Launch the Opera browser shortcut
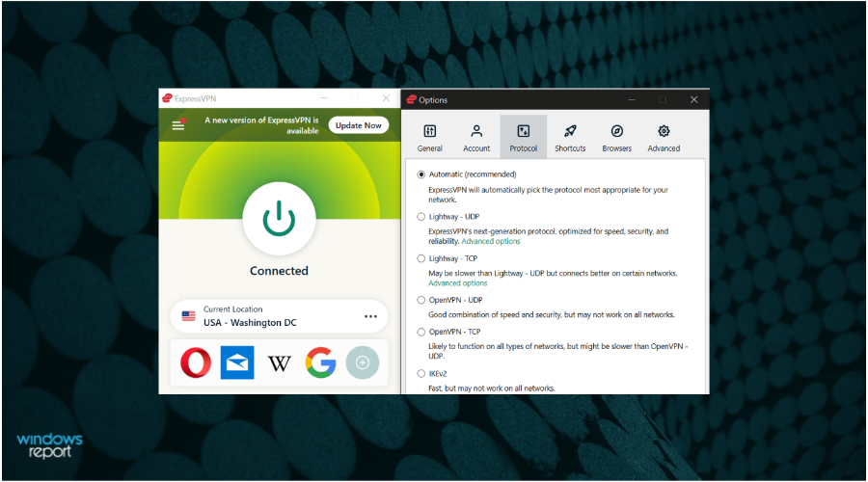This screenshot has height=482, width=868. click(196, 362)
